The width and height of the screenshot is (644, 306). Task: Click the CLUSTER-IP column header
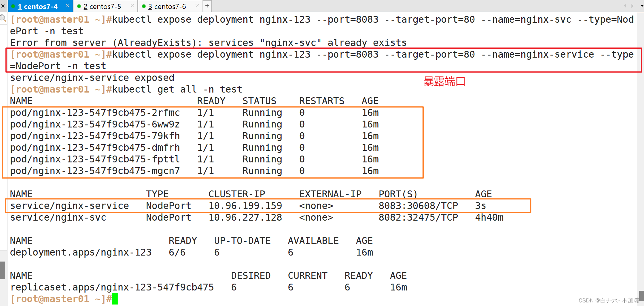click(237, 194)
